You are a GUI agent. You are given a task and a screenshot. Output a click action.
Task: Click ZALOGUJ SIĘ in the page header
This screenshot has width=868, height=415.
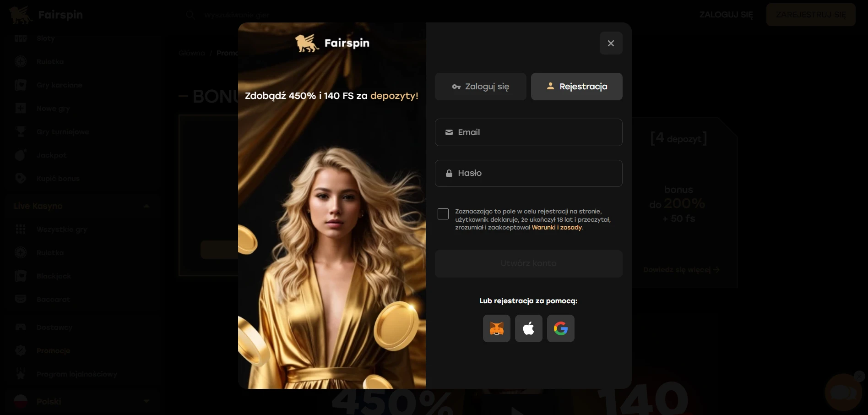[x=726, y=15]
